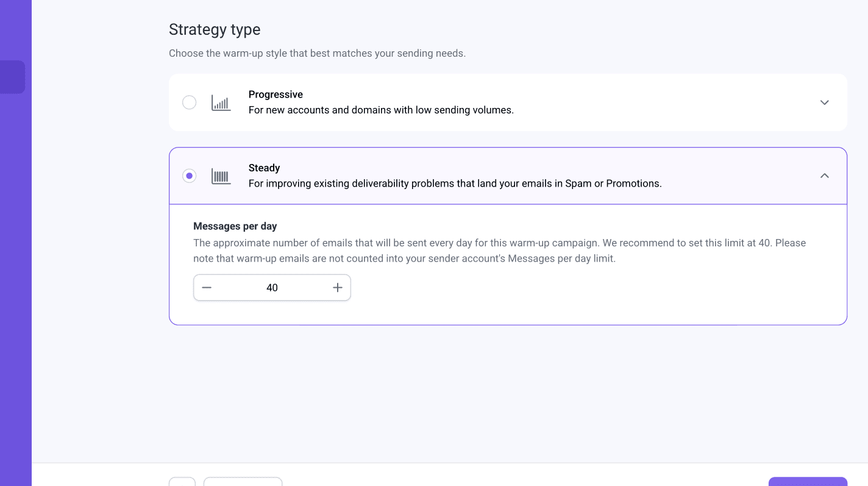This screenshot has height=486, width=868.
Task: Click the wide outlined button in the footer
Action: pyautogui.click(x=243, y=481)
